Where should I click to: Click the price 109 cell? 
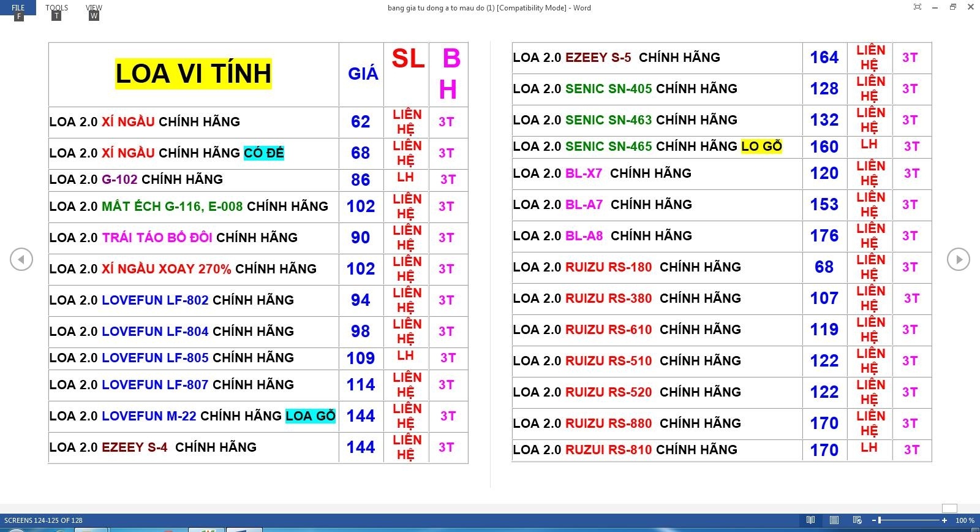tap(361, 358)
